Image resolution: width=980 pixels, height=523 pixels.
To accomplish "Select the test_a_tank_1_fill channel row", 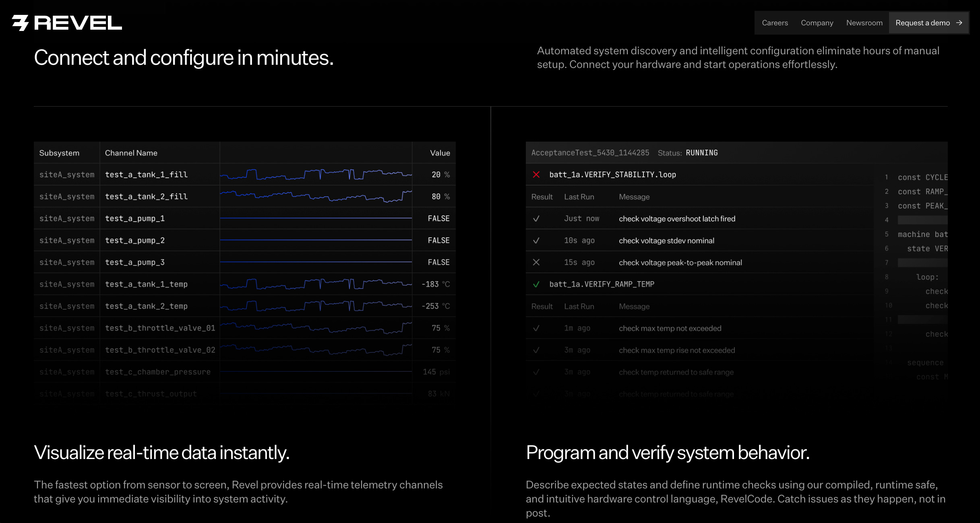I will coord(146,175).
